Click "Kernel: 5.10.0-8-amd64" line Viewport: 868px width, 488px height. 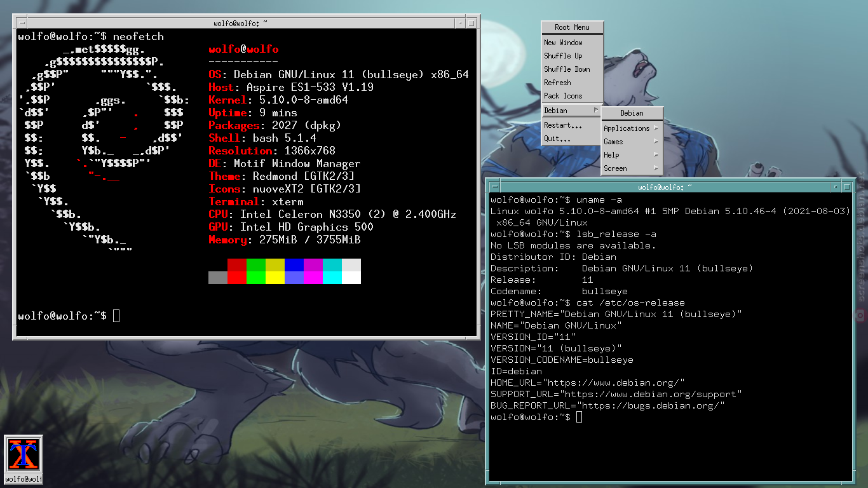point(278,100)
